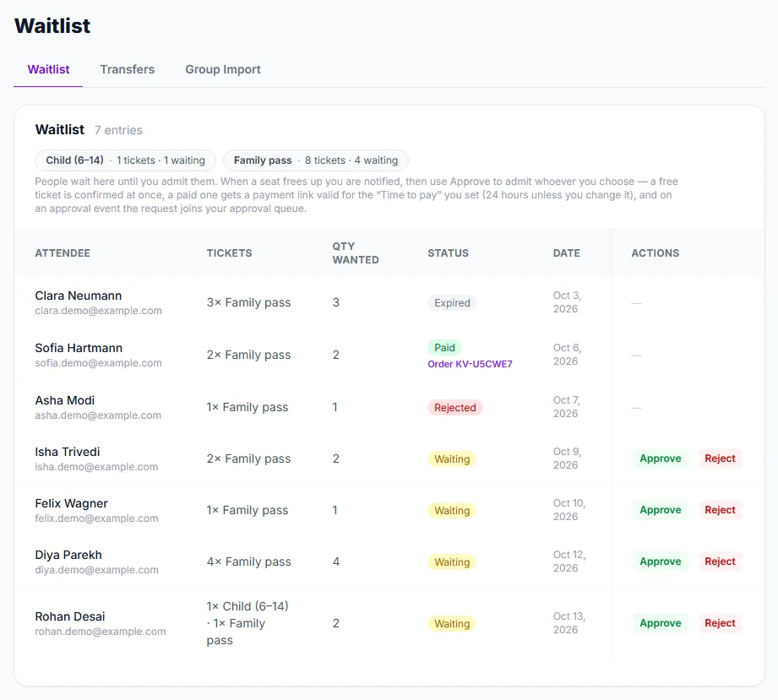778x700 pixels.
Task: Click the Qty Wanted column header
Action: click(x=356, y=253)
